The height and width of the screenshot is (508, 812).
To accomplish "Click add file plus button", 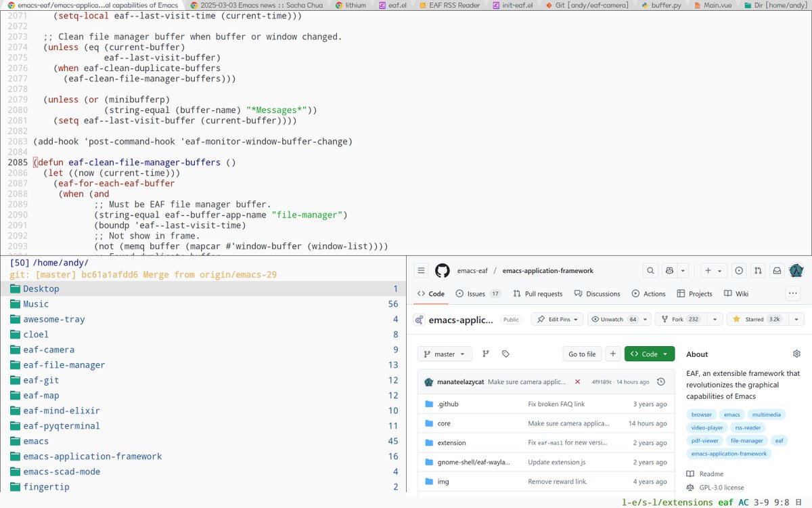I will coord(612,354).
